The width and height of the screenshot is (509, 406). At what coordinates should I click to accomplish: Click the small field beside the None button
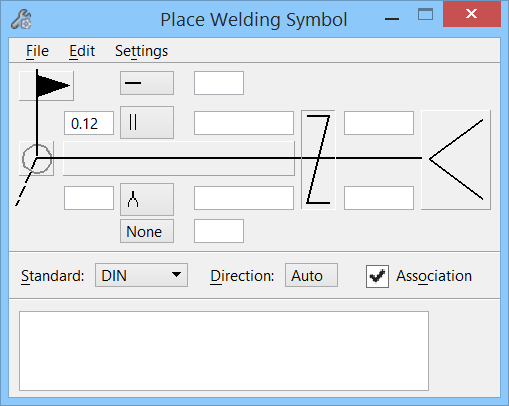coord(219,231)
